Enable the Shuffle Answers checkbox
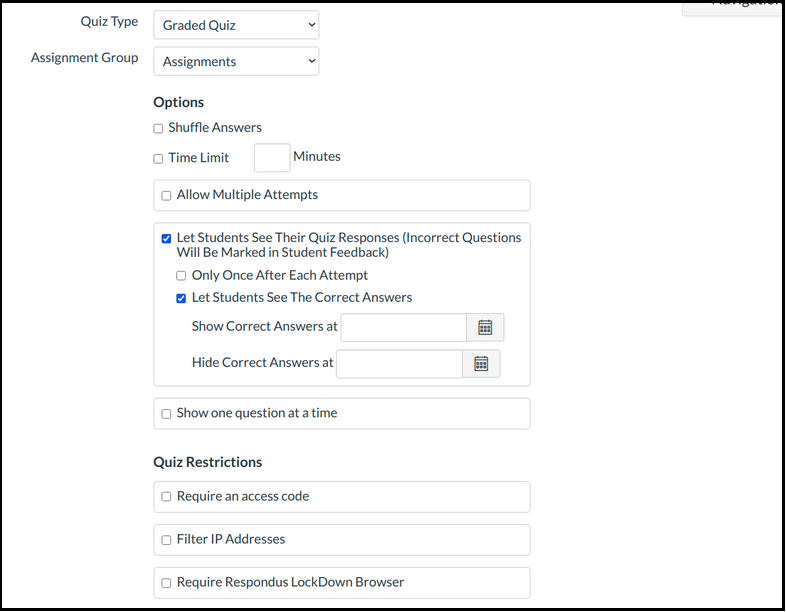The image size is (786, 612). [x=158, y=128]
